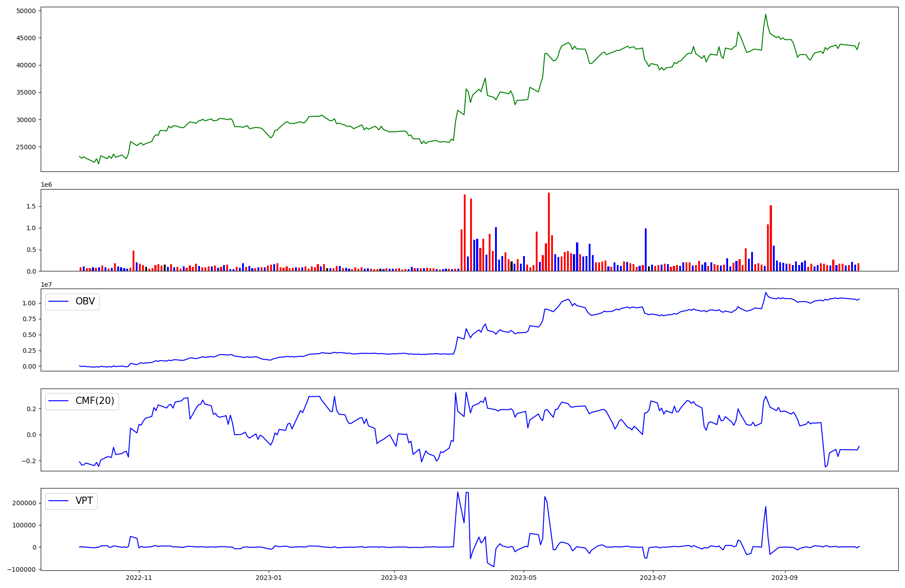
Task: Click the 2023-05 x-axis date label
Action: 524,578
